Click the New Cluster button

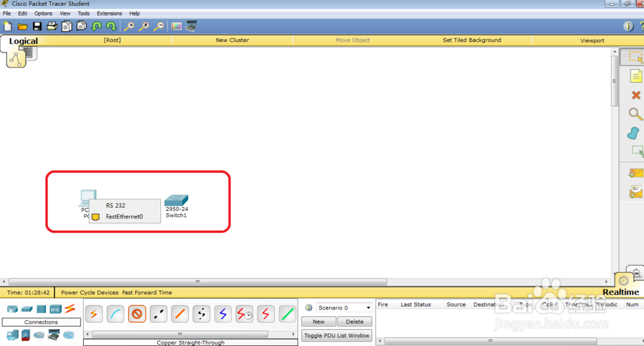[x=232, y=40]
